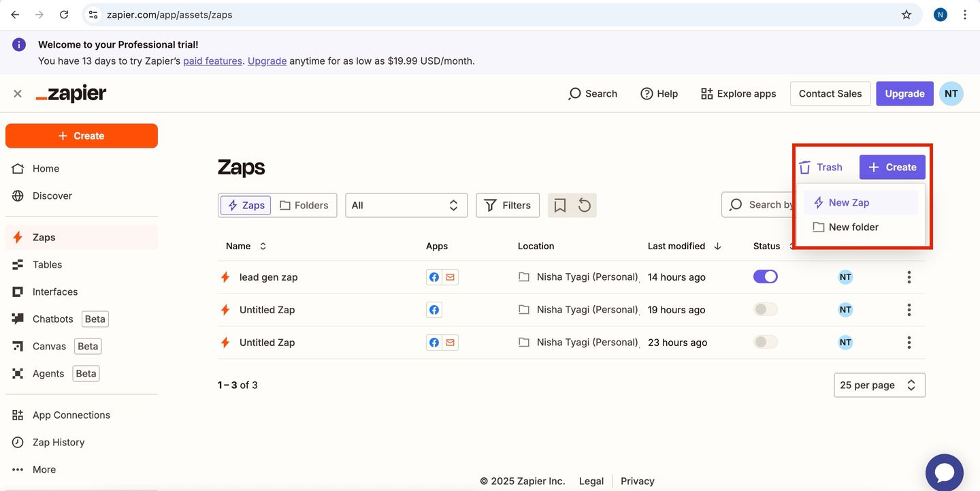Viewport: 980px width, 491px height.
Task: Enable the Untitled Zap modified 19 hours ago
Action: [766, 309]
